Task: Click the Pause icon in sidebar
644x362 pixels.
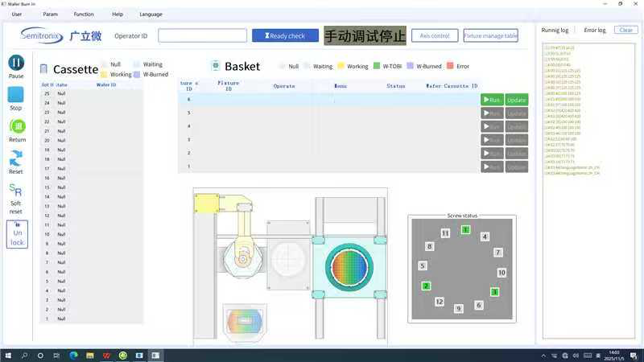Action: coord(16,63)
